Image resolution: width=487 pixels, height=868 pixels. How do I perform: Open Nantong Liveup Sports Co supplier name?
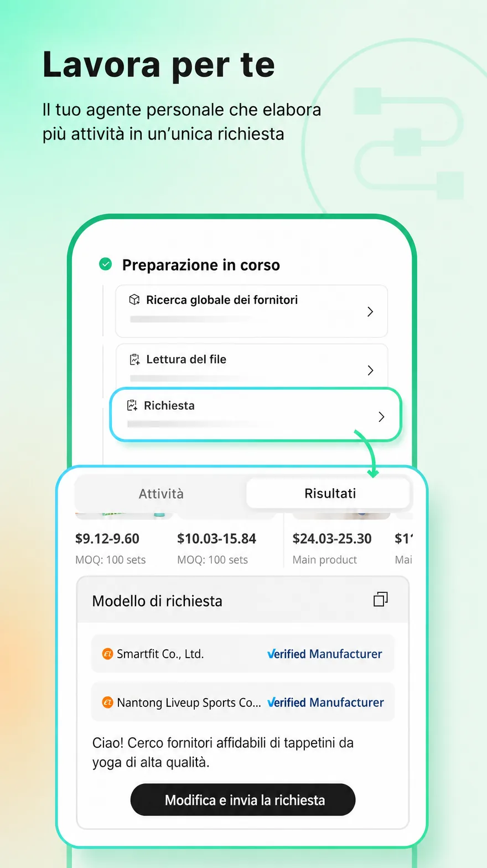[x=189, y=702]
